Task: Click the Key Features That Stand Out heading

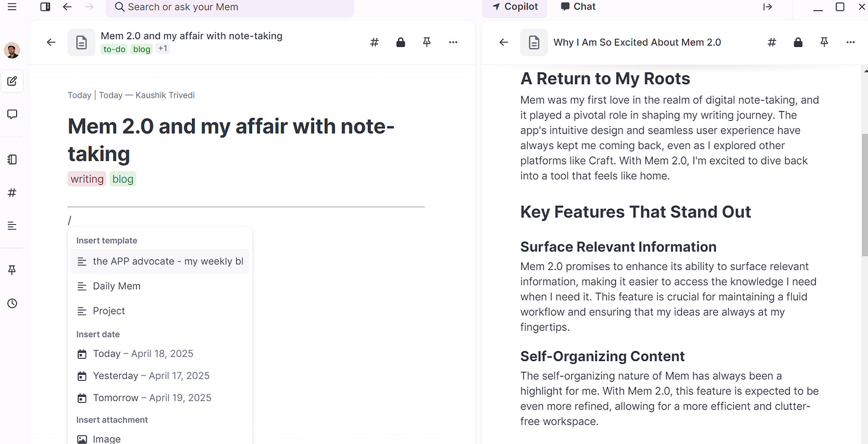Action: 635,212
